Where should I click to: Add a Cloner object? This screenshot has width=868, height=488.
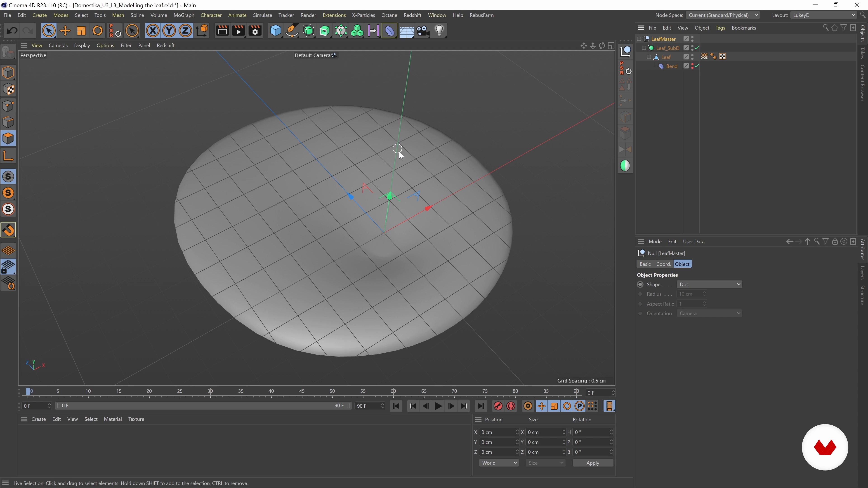357,31
